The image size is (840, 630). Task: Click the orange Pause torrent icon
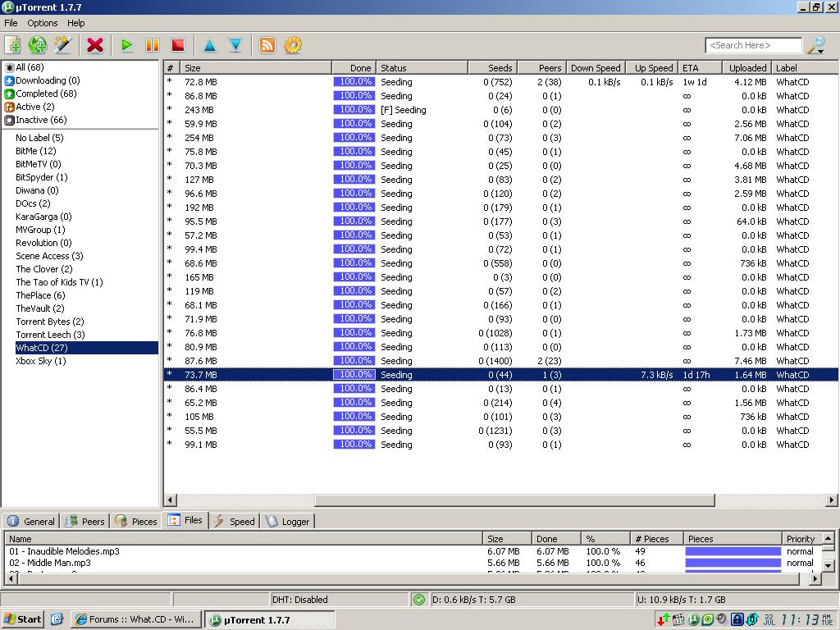tap(153, 46)
